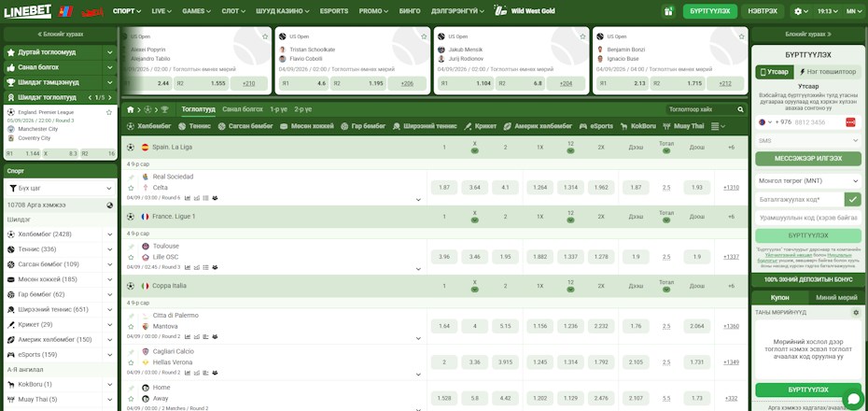This screenshot has width=868, height=411.
Task: Switch to the Миний мөрий tab
Action: [x=835, y=297]
